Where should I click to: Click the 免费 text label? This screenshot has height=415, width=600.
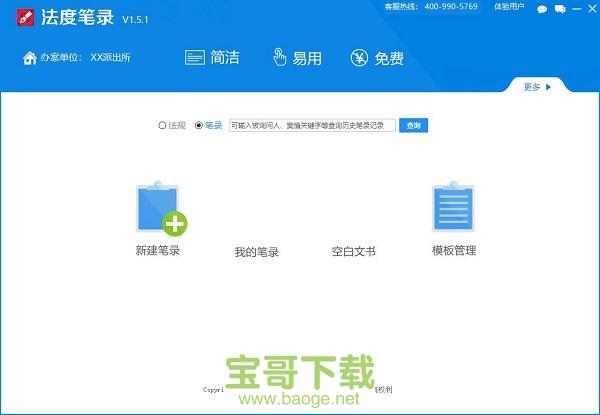(x=389, y=59)
